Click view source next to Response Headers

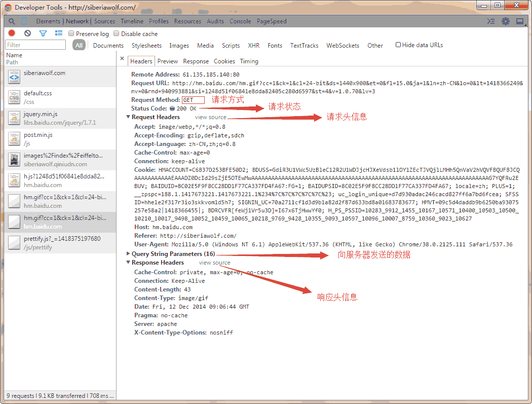point(214,263)
